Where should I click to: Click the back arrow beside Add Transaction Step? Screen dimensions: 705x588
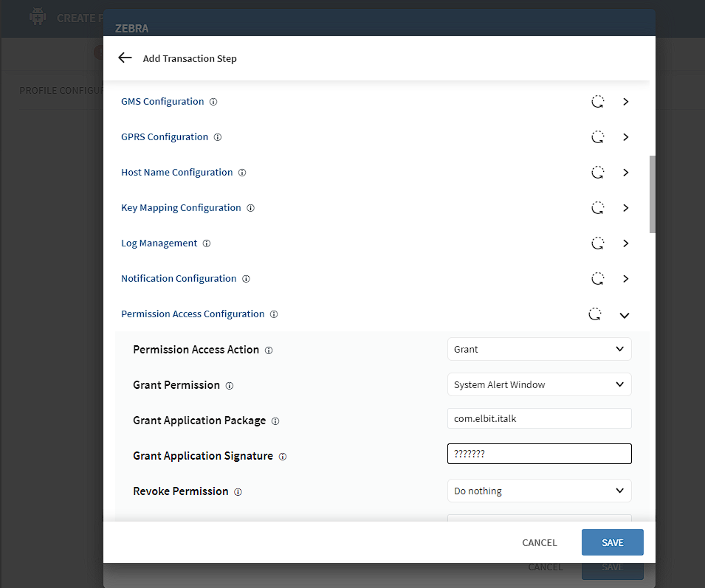pyautogui.click(x=125, y=58)
